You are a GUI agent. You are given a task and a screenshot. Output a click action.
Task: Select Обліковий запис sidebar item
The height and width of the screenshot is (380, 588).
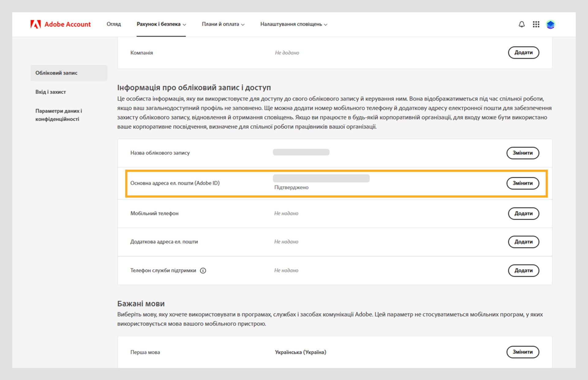(56, 73)
